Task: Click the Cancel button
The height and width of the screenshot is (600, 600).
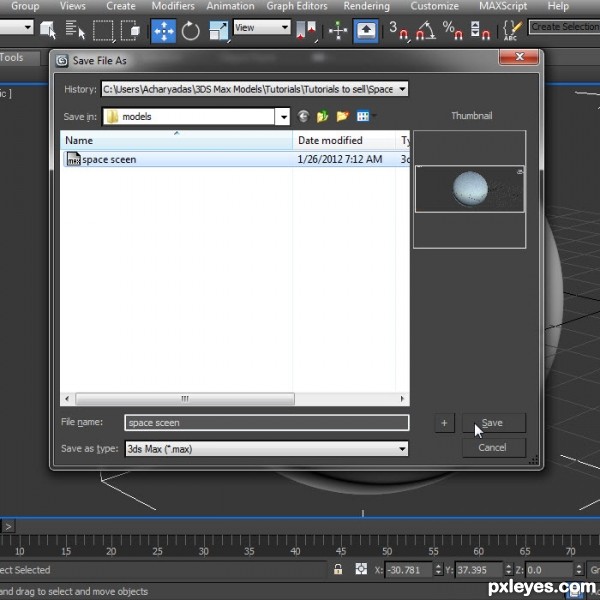Action: click(494, 448)
